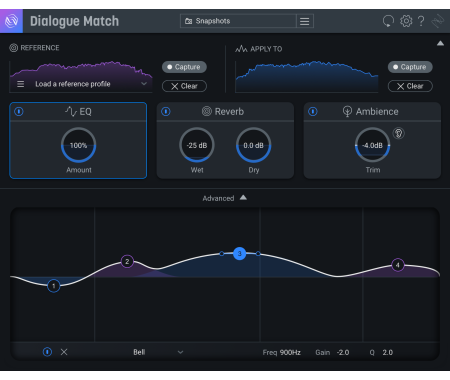The width and height of the screenshot is (450, 380).
Task: Click the Freq 900Hz value
Action: tap(290, 352)
